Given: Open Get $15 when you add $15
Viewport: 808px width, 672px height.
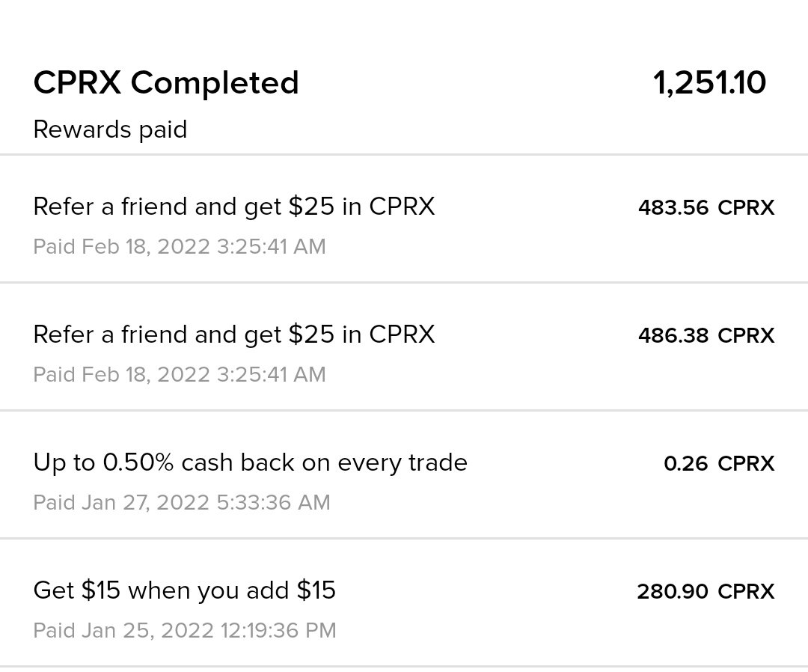Looking at the screenshot, I should tap(404, 602).
